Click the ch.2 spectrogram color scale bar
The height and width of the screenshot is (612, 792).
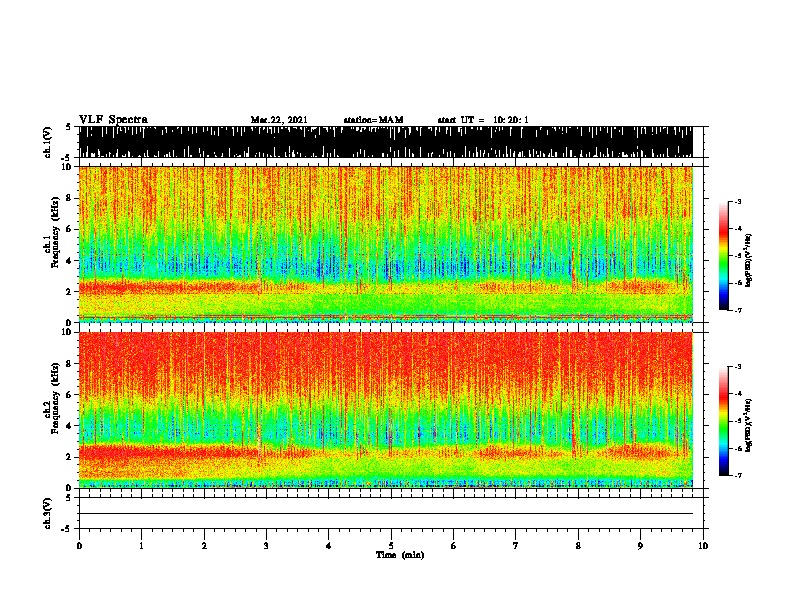[723, 421]
